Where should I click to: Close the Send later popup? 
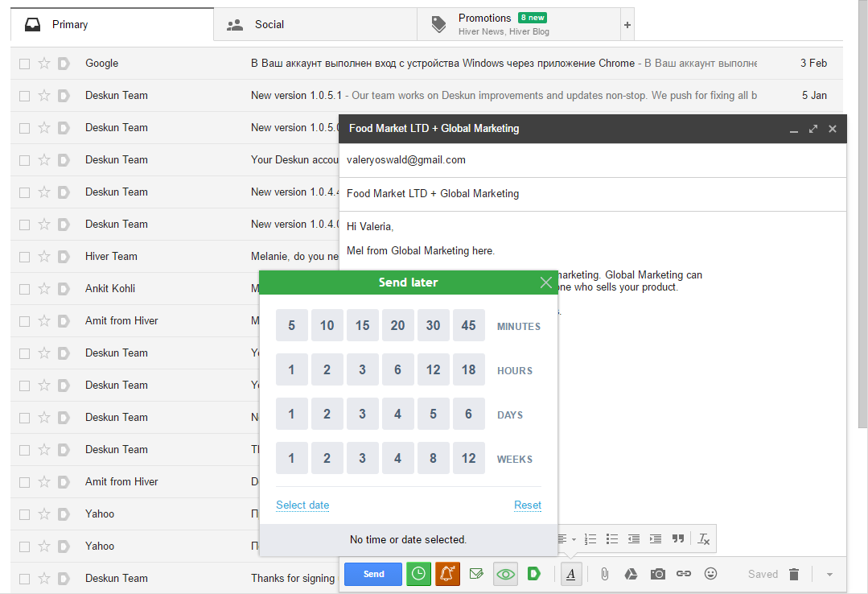point(546,283)
